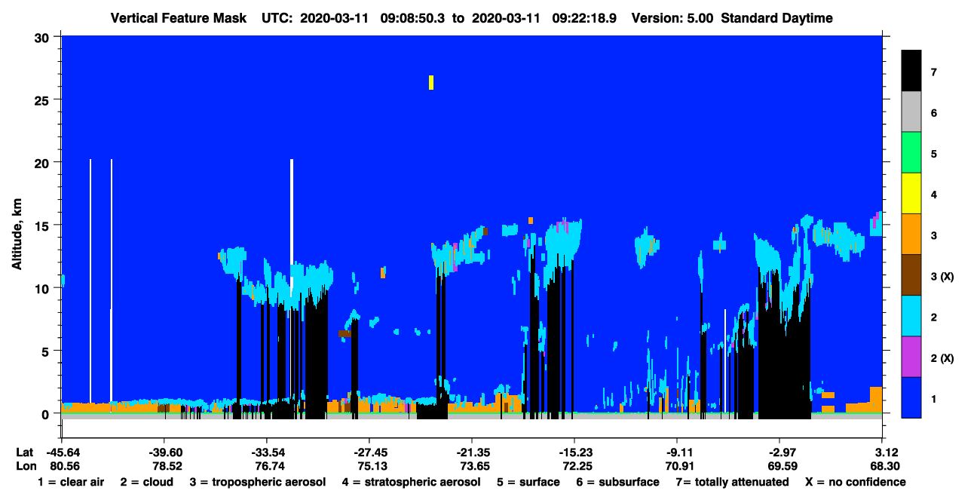The image size is (980, 503).
Task: Click the 'Lat' row label
Action: click(x=24, y=452)
